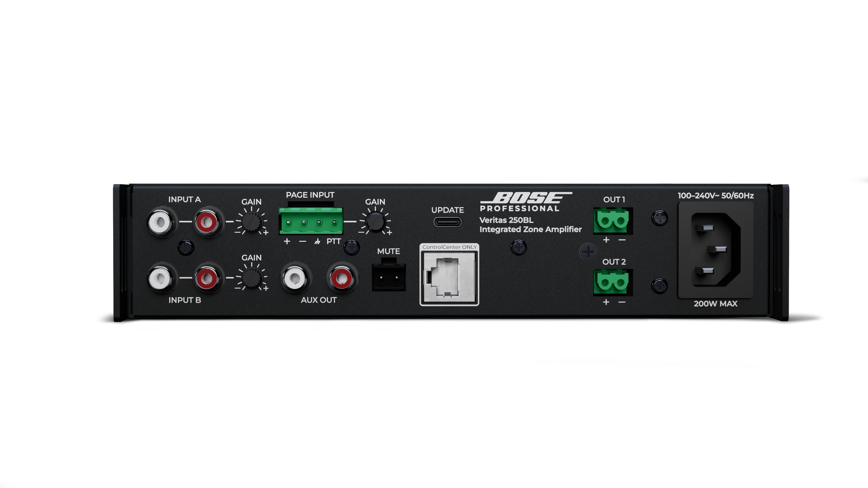The height and width of the screenshot is (488, 868).
Task: Click the Veritas 250BL model label
Action: [506, 220]
